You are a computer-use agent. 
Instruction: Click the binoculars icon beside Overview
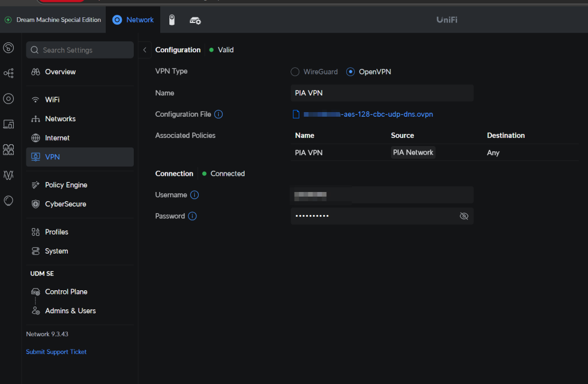[36, 72]
